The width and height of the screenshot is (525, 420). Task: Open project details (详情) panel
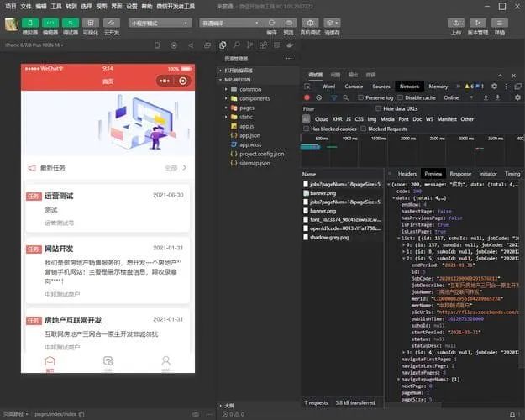(x=500, y=23)
